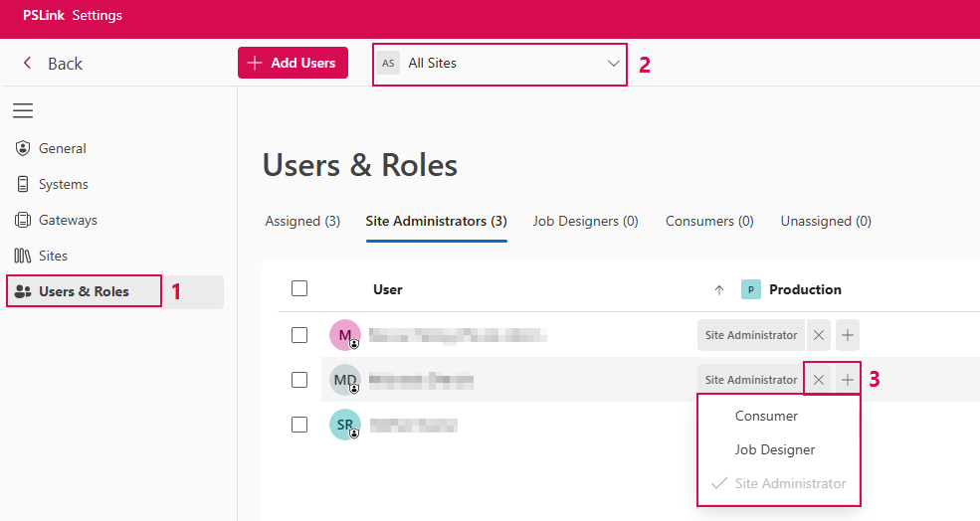Screen dimensions: 980x521
Task: Check the SR user row checkbox
Action: (x=299, y=425)
